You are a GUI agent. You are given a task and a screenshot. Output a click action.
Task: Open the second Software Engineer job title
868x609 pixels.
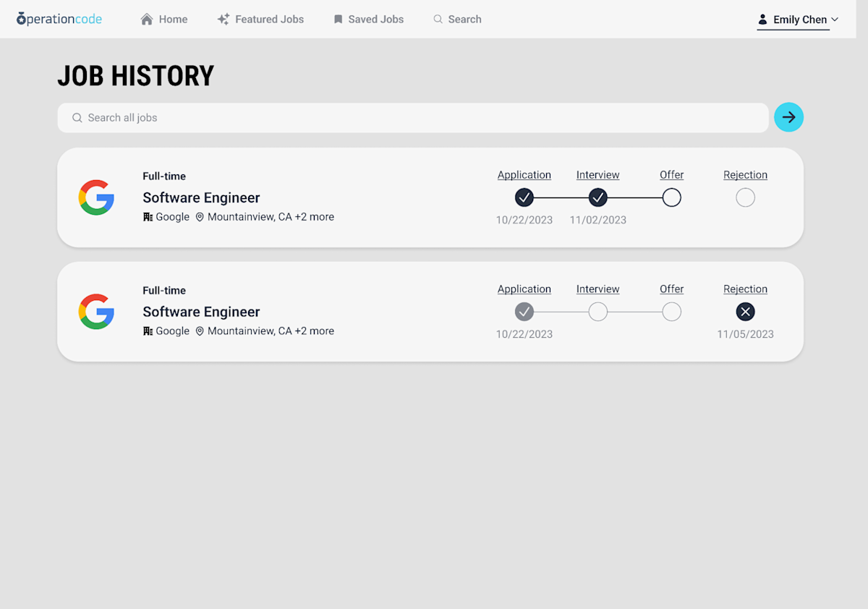201,312
